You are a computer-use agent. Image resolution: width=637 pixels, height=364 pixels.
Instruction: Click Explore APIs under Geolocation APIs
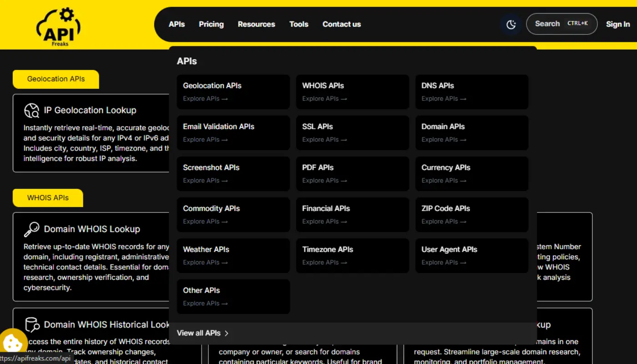tap(205, 99)
